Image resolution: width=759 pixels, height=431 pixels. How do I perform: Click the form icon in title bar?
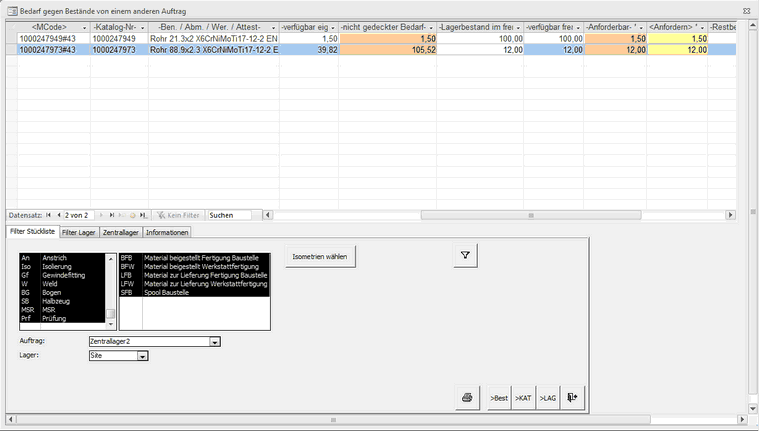tap(11, 9)
